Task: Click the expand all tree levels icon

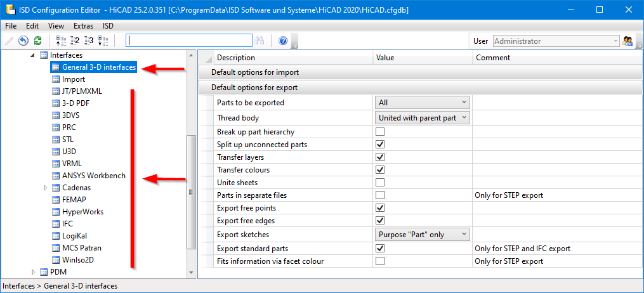Action: [103, 41]
